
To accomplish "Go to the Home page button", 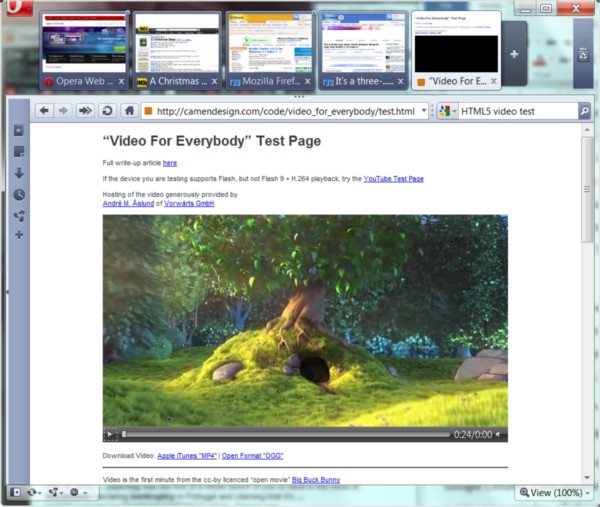I will click(130, 111).
